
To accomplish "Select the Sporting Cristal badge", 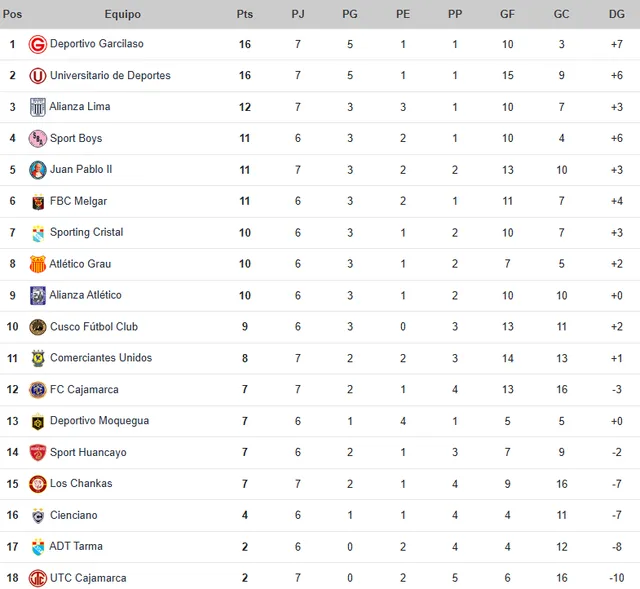I will pyautogui.click(x=38, y=233).
